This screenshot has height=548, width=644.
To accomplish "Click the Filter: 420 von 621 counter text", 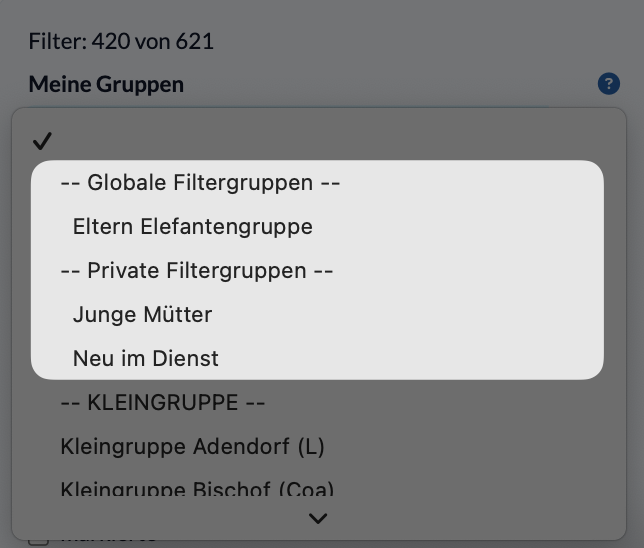I will 121,41.
